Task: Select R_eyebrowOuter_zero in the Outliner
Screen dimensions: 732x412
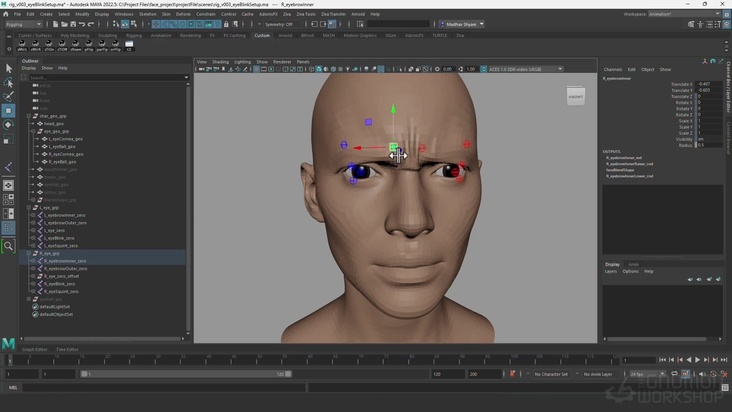Action: pyautogui.click(x=65, y=268)
